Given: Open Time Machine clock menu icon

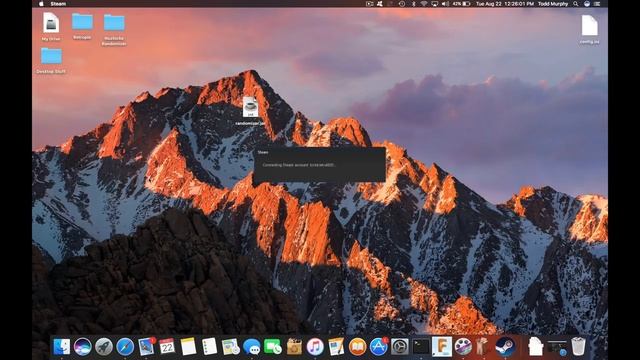Looking at the screenshot, I should 402,4.
